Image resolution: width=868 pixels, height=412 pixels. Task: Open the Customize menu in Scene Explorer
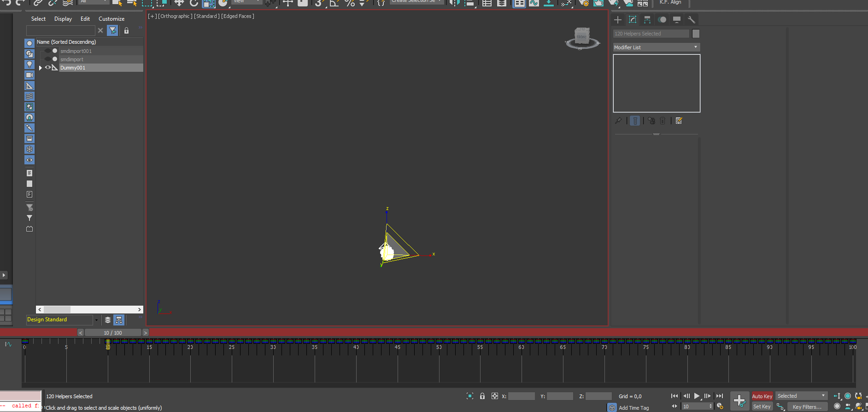[111, 19]
